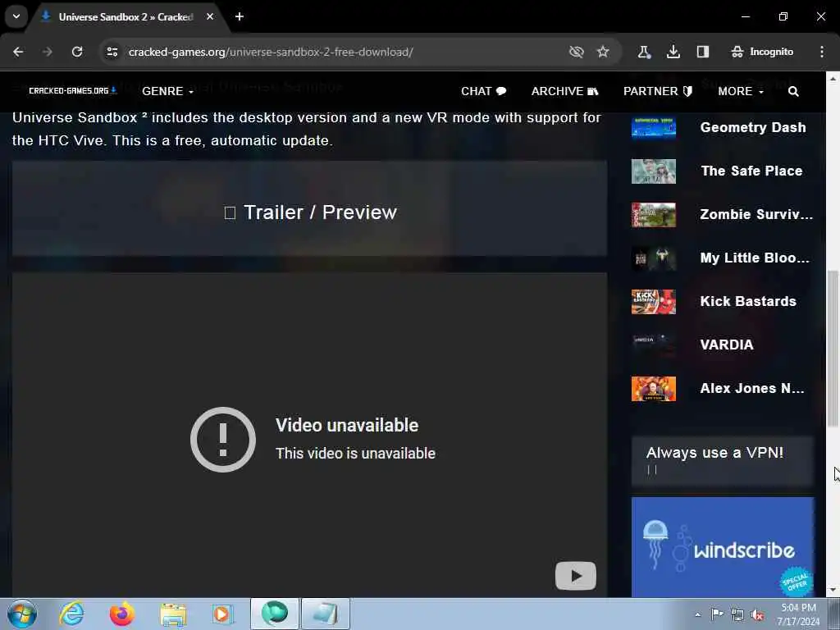The image size is (840, 630).
Task: Click the page vertical scrollbar thumb
Action: 833,348
